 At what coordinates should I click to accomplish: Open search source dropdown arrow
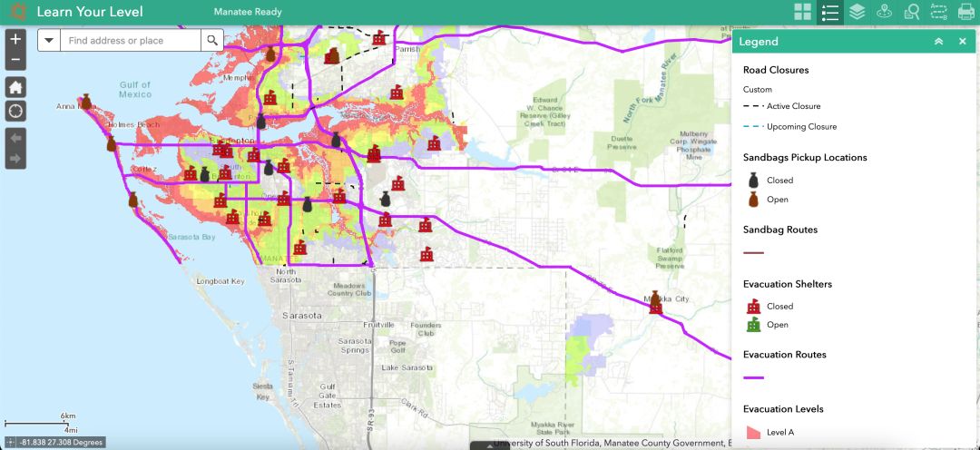tap(49, 41)
